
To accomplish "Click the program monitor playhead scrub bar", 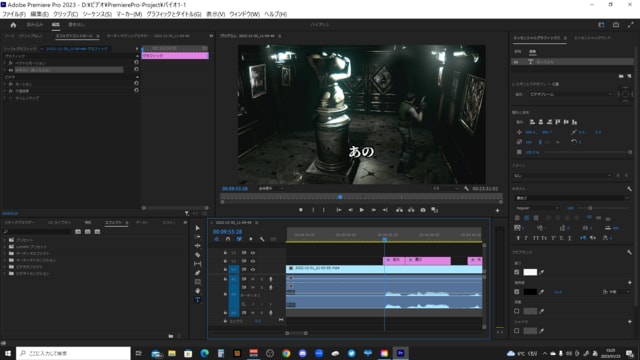I will tap(361, 197).
